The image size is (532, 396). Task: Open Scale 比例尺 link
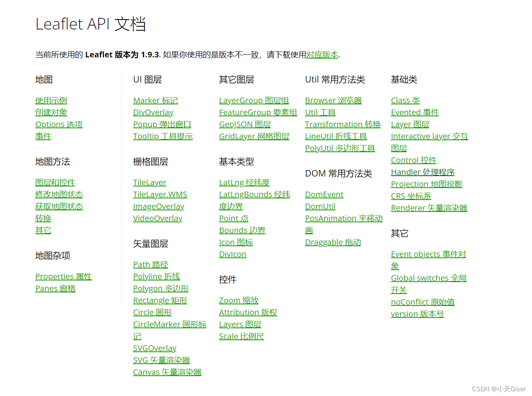click(242, 336)
